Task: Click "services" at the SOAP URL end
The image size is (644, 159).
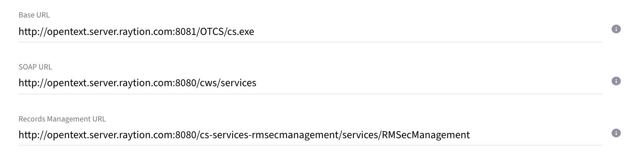Action: [x=238, y=83]
